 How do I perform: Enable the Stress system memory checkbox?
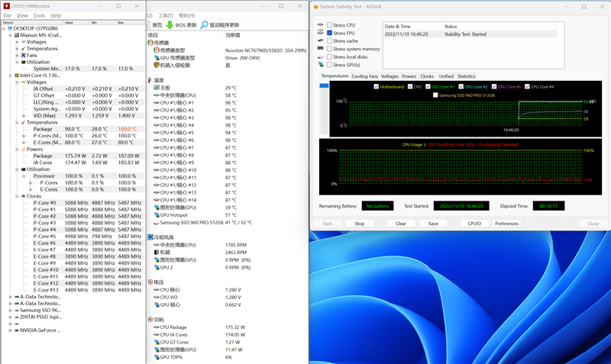tap(330, 49)
